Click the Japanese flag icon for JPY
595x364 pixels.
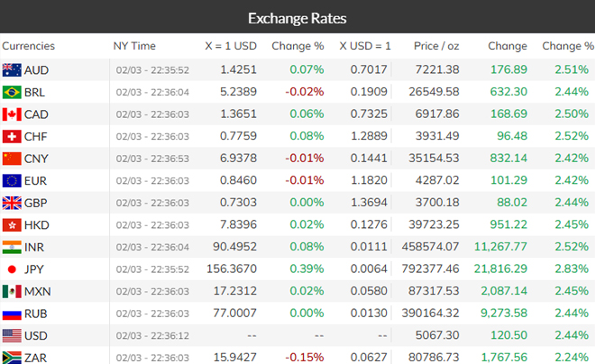pyautogui.click(x=12, y=268)
